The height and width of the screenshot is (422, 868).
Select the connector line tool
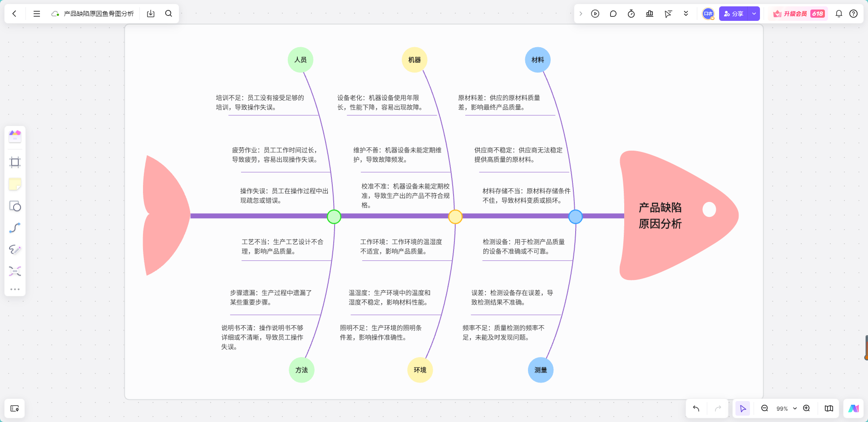click(15, 228)
